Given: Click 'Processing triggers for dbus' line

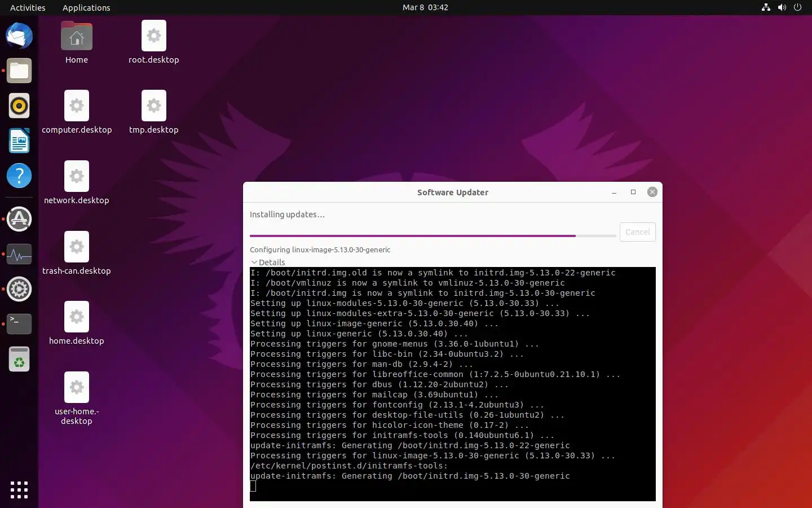Looking at the screenshot, I should coord(379,384).
